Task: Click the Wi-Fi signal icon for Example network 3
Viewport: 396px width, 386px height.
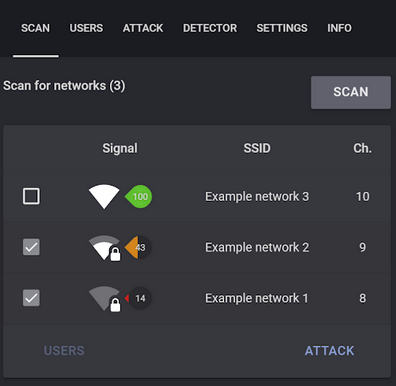Action: 104,197
